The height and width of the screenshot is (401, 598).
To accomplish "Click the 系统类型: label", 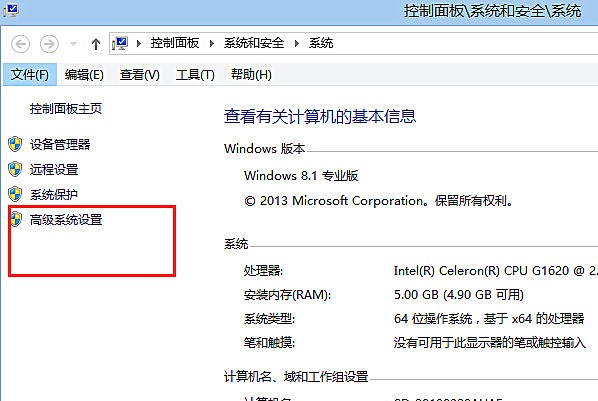I will (269, 319).
